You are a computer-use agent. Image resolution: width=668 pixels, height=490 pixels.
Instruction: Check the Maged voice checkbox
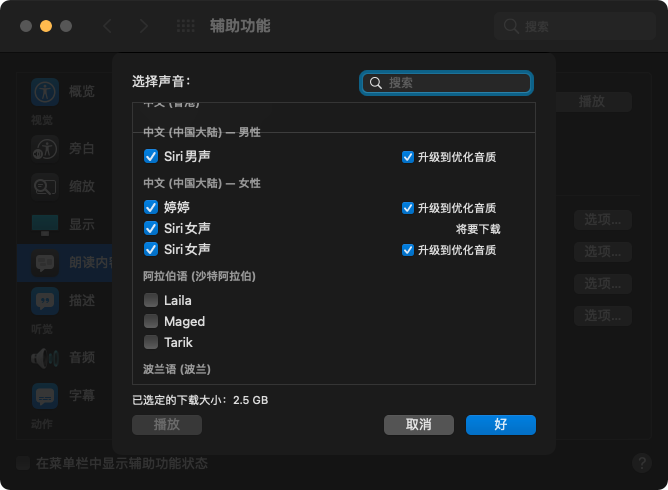pyautogui.click(x=151, y=321)
